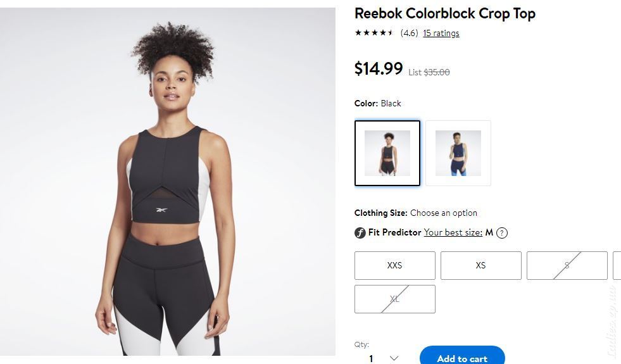Click the Fit Predictor round 'f' icon
The image size is (621, 364).
(x=360, y=233)
